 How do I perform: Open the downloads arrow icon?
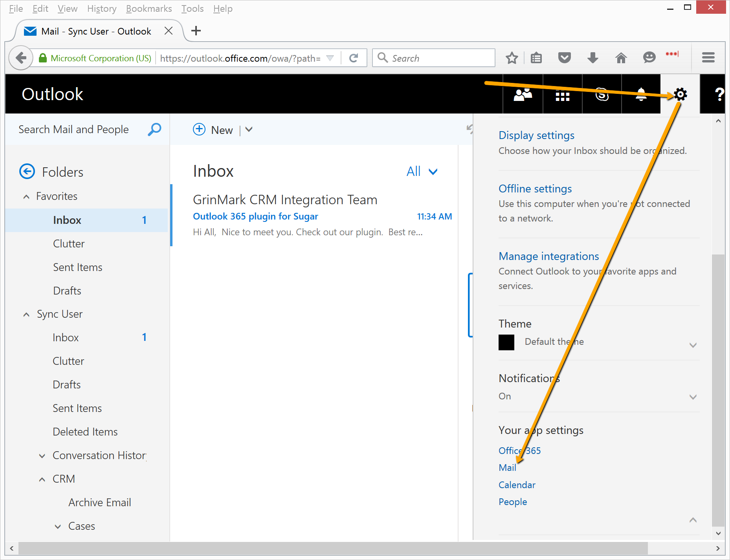[592, 58]
